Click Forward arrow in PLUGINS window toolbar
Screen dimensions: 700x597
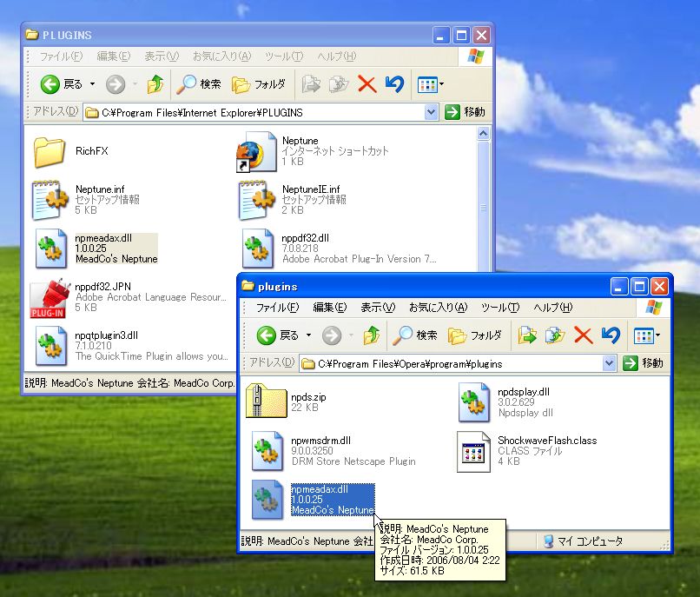[116, 84]
